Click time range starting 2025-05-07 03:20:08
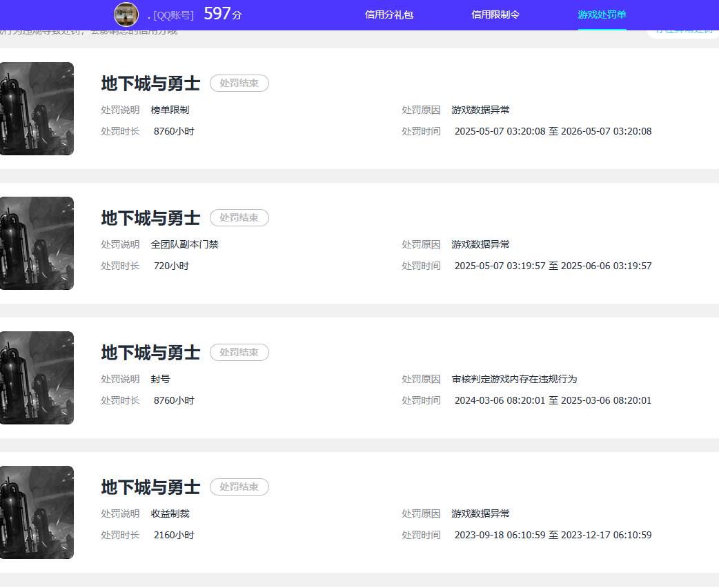719x588 pixels. coord(553,132)
